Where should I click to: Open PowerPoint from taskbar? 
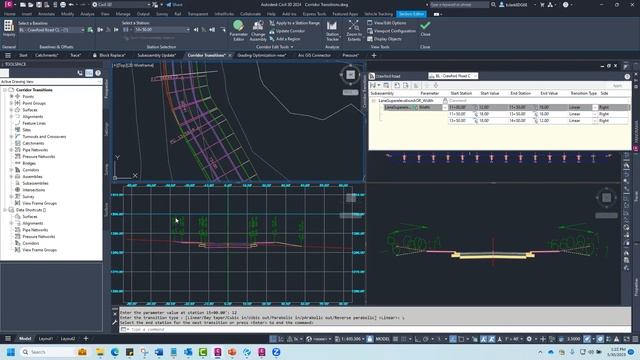tap(232, 352)
